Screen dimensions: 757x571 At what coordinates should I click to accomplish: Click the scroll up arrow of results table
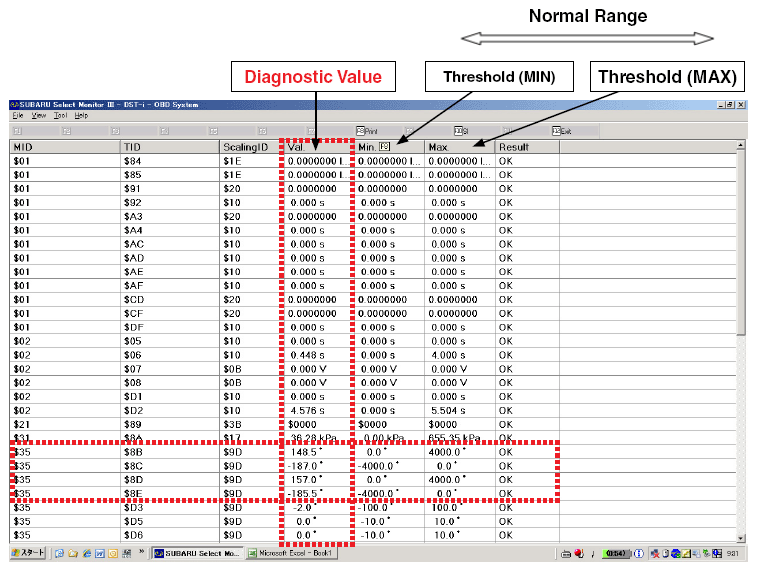point(740,147)
